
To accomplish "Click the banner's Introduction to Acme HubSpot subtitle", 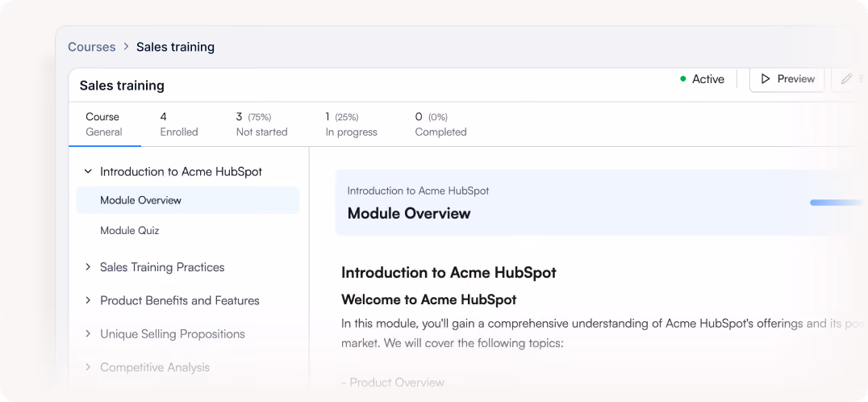I will click(418, 191).
